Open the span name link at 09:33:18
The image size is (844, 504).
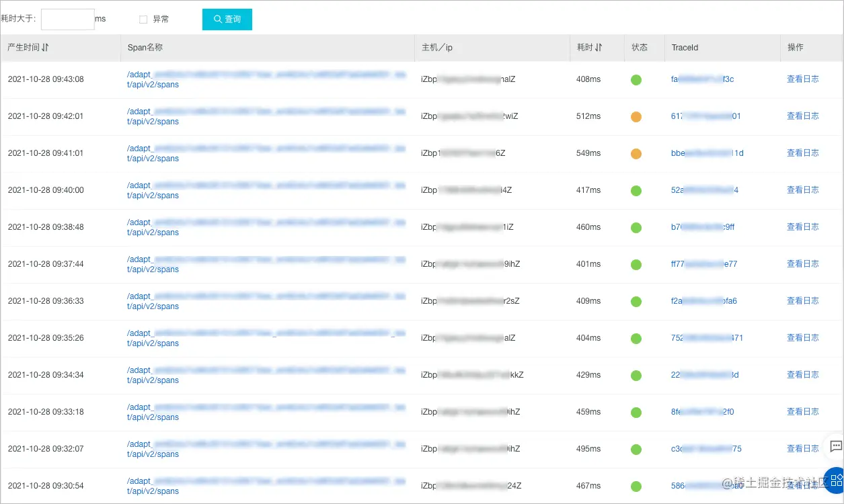pyautogui.click(x=266, y=412)
